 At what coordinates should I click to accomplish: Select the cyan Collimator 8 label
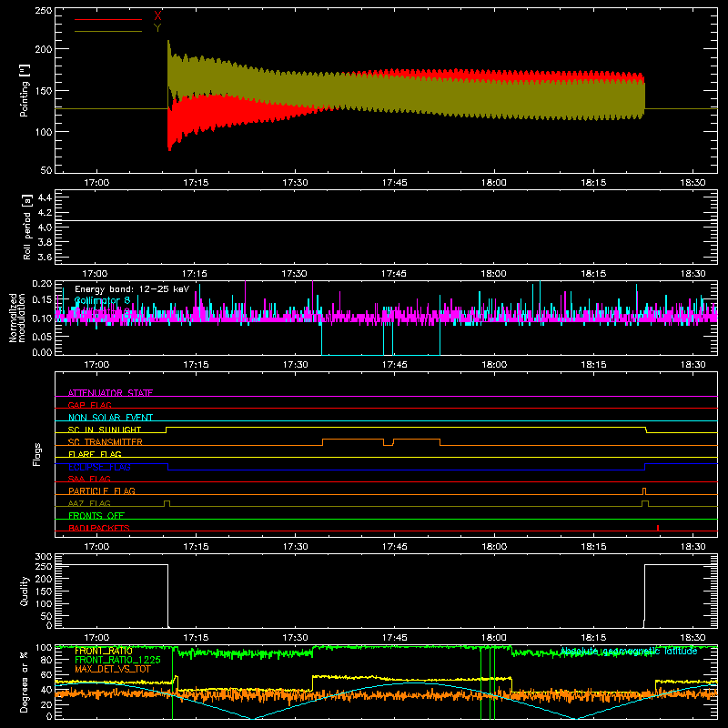(x=102, y=301)
